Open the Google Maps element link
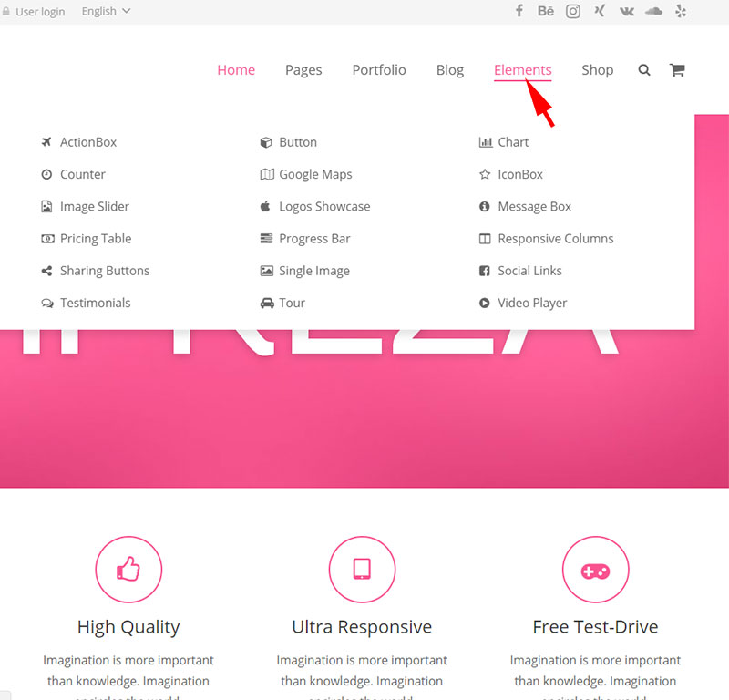729x700 pixels. tap(314, 174)
